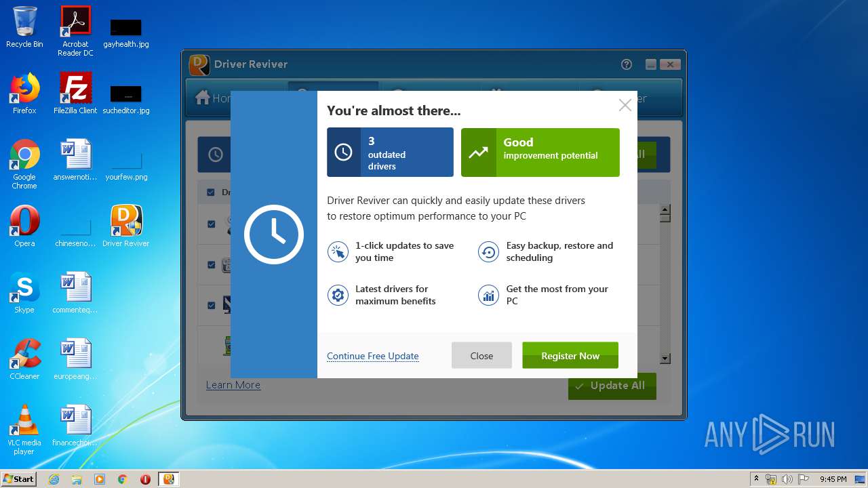Click the Home tab house icon
868x488 pixels.
tap(203, 98)
